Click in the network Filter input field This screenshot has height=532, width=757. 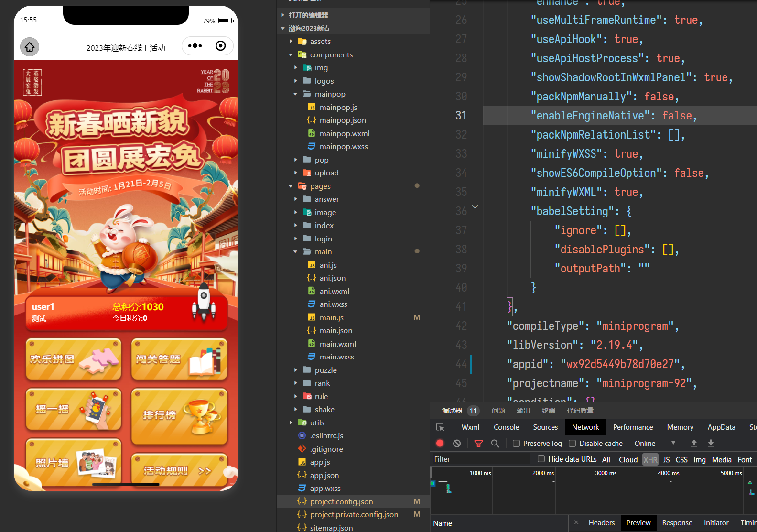pyautogui.click(x=480, y=459)
